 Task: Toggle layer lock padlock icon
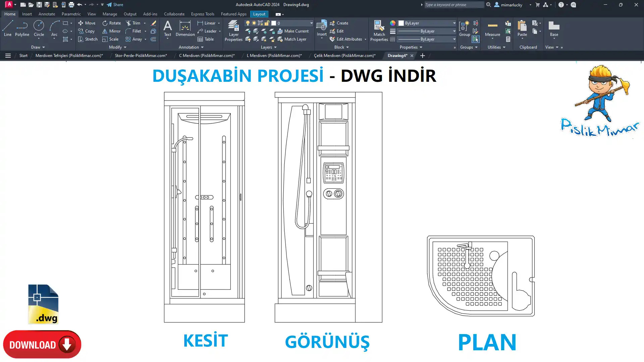[x=267, y=23]
